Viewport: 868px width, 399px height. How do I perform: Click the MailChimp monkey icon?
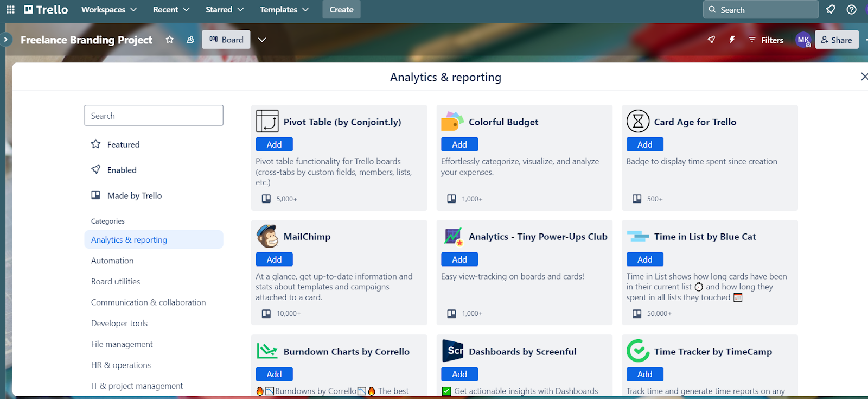point(267,236)
